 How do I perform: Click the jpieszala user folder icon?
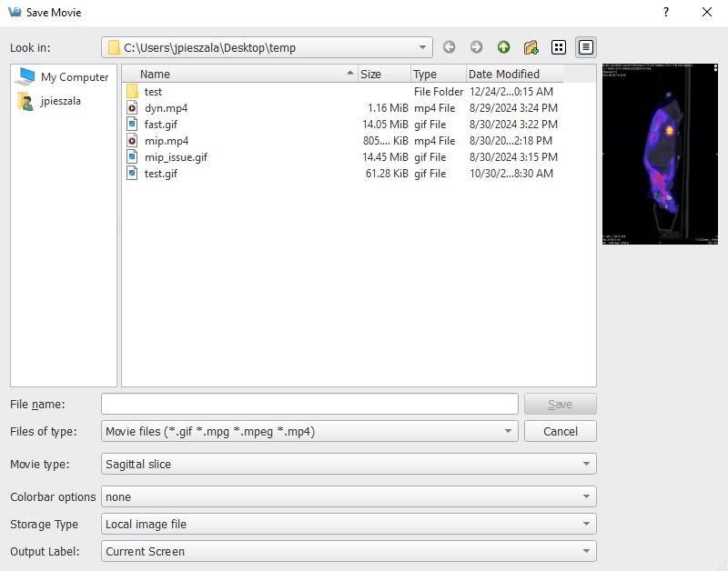pos(25,101)
